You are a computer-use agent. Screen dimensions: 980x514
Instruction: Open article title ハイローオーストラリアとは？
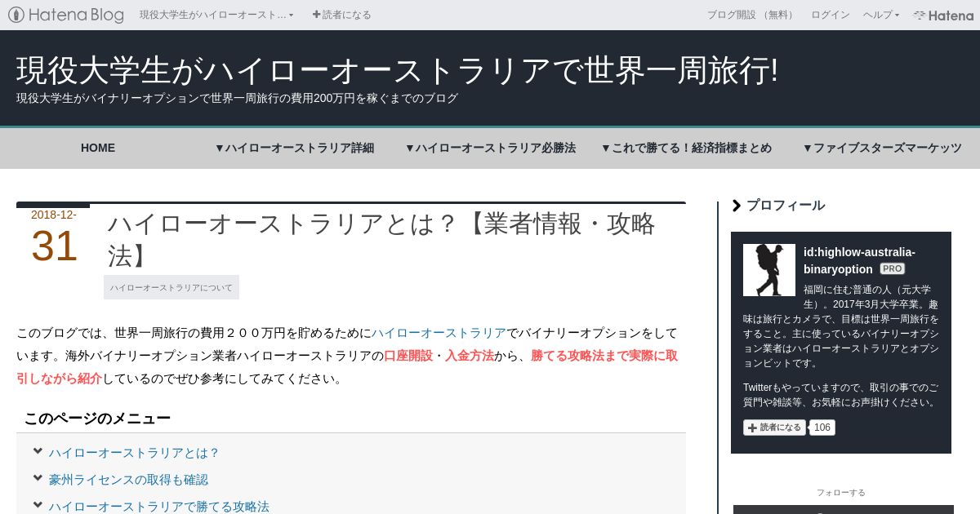click(x=381, y=239)
